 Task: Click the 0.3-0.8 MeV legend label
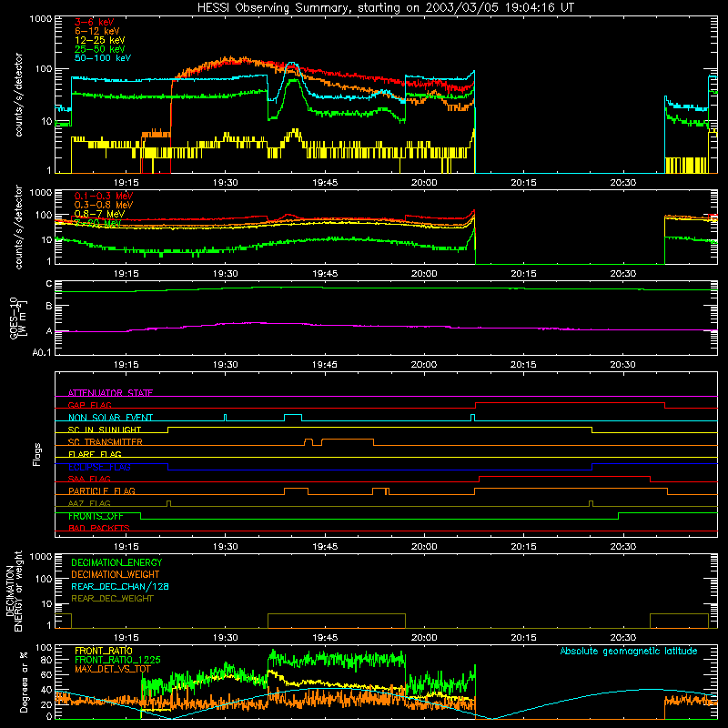tap(104, 205)
